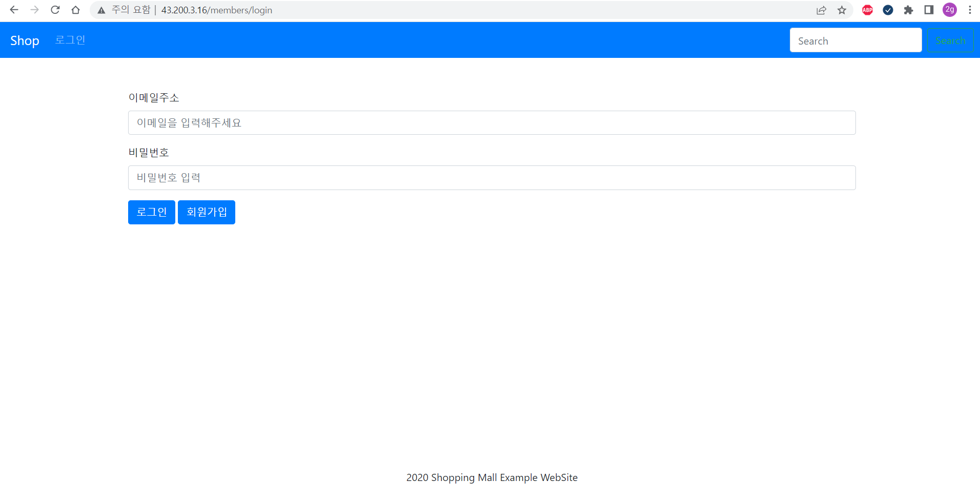This screenshot has width=980, height=502.
Task: Click the address bar URL 43.200.3.16/members/login
Action: click(216, 10)
